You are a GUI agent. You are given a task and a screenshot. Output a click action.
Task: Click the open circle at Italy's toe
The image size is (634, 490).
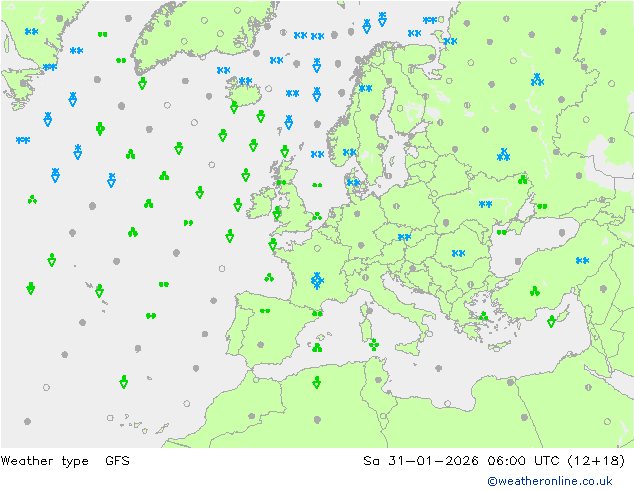429,334
